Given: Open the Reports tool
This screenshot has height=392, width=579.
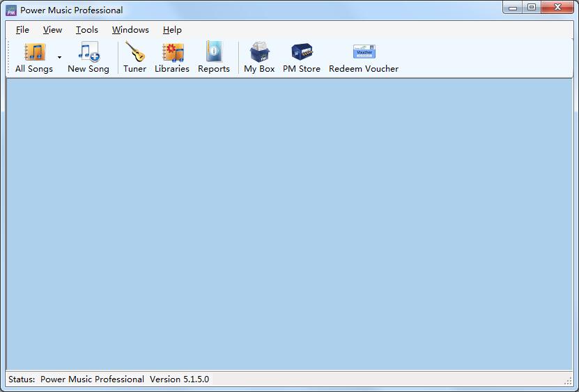Looking at the screenshot, I should (214, 57).
